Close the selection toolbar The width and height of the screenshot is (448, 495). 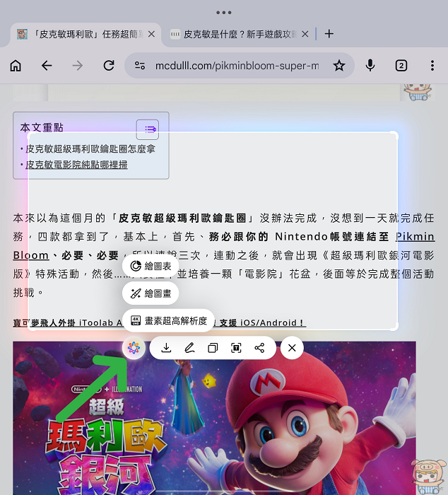(292, 348)
